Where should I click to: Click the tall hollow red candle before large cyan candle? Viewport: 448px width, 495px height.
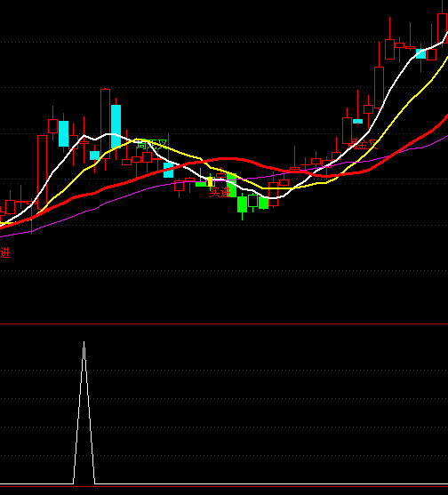(x=105, y=124)
